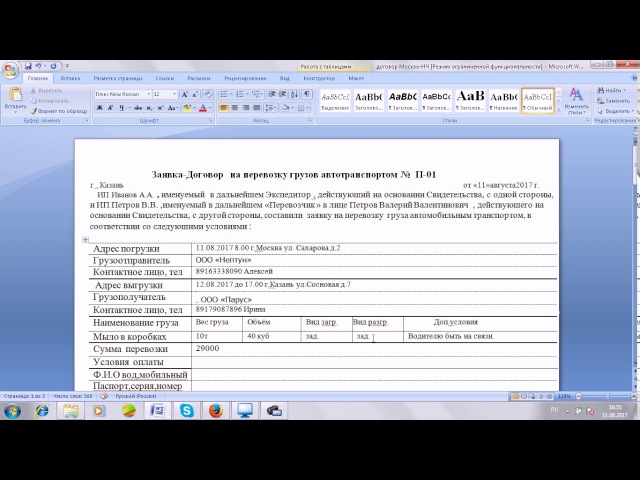This screenshot has width=640, height=480.
Task: Open Выделить (select) dropdown
Action: pos(615,111)
